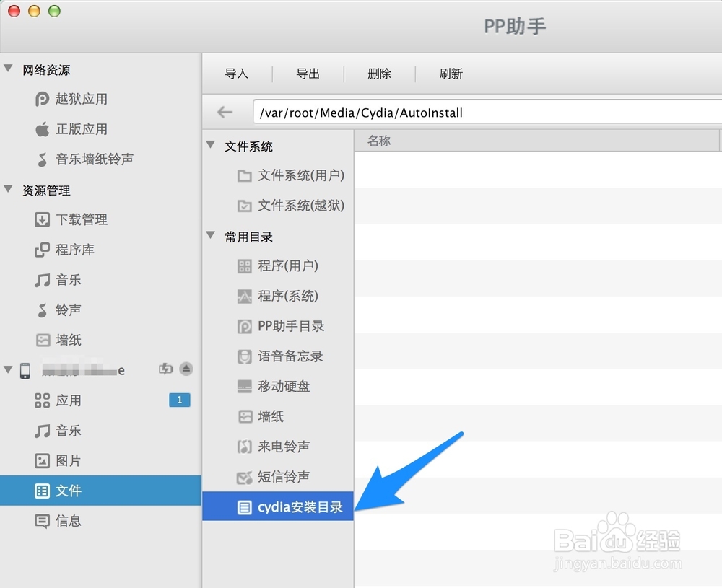
Task: Open the 程序库 library icon
Action: coord(42,250)
